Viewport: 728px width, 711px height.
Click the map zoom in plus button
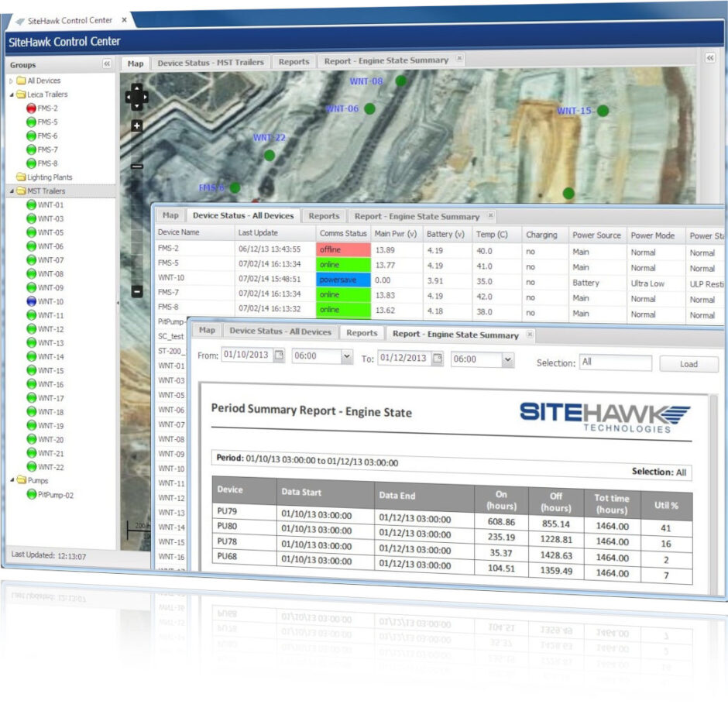point(137,125)
